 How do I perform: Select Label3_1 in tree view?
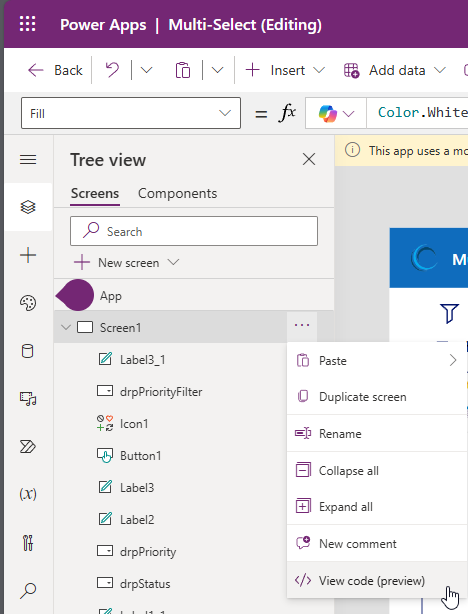coord(143,359)
